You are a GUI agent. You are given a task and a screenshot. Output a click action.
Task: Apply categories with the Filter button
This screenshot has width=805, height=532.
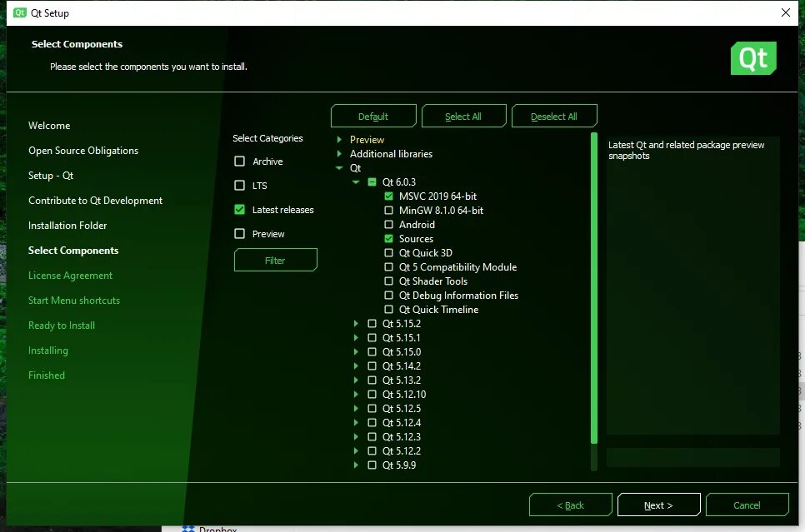click(275, 260)
